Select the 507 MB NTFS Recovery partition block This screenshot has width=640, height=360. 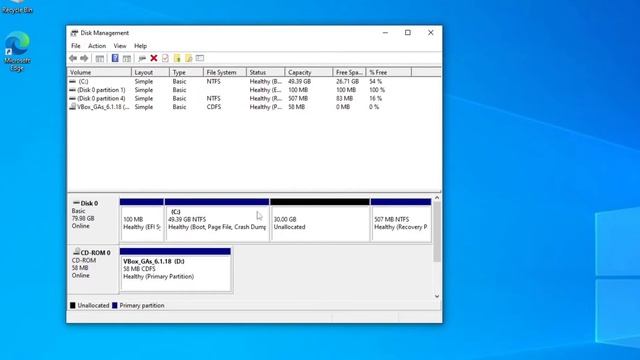401,220
